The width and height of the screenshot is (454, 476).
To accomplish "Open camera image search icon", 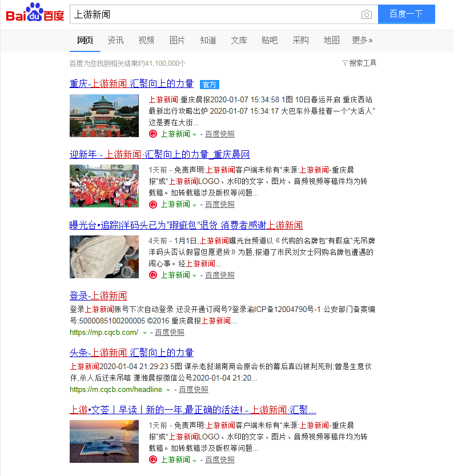I will (x=366, y=14).
